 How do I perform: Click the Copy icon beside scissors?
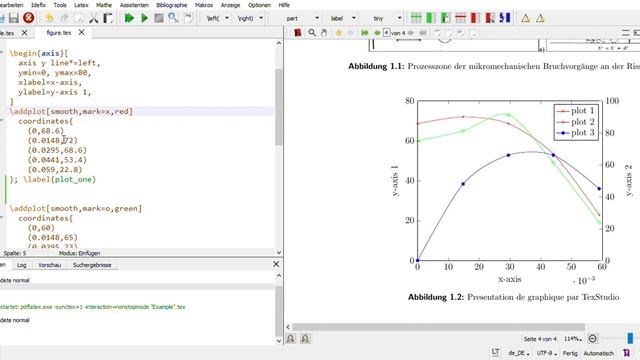(x=79, y=18)
